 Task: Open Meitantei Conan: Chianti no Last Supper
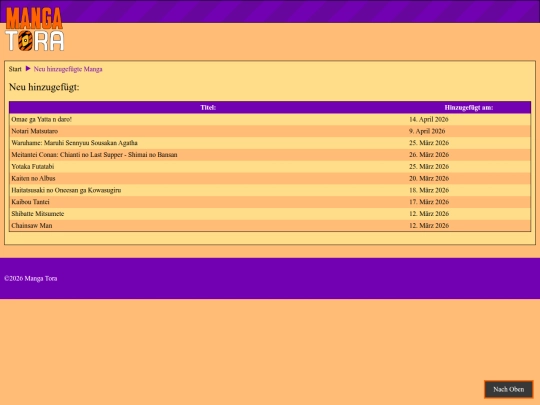point(94,155)
